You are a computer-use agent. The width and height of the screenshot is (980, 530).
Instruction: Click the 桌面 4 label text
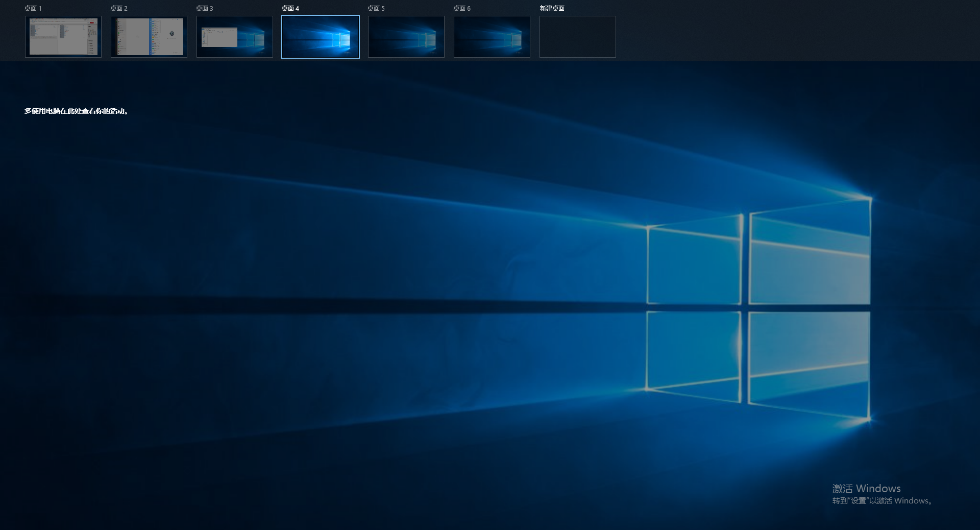click(290, 9)
